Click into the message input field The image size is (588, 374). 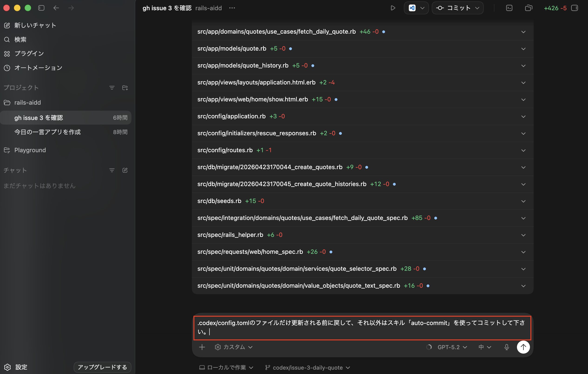361,327
